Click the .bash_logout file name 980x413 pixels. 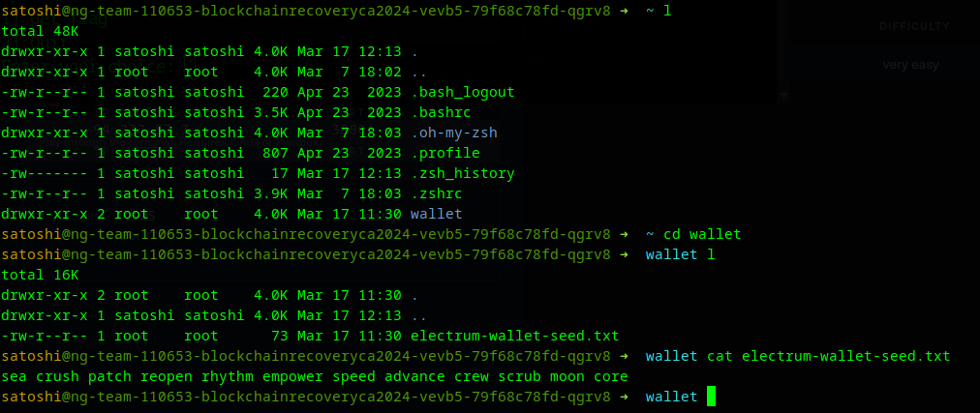[x=463, y=92]
